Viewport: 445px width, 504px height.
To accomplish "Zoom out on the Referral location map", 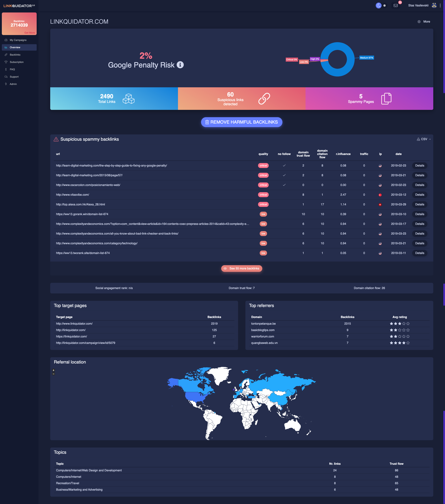I will tap(54, 374).
